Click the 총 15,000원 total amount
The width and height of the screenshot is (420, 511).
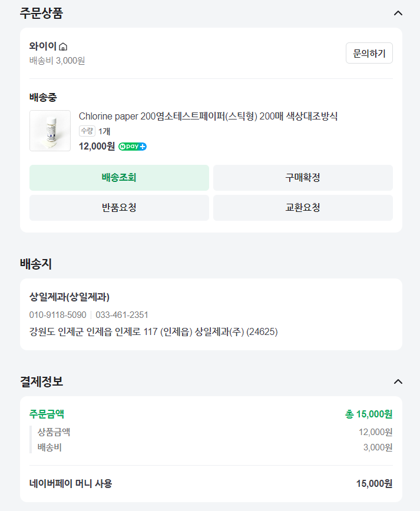tap(369, 414)
